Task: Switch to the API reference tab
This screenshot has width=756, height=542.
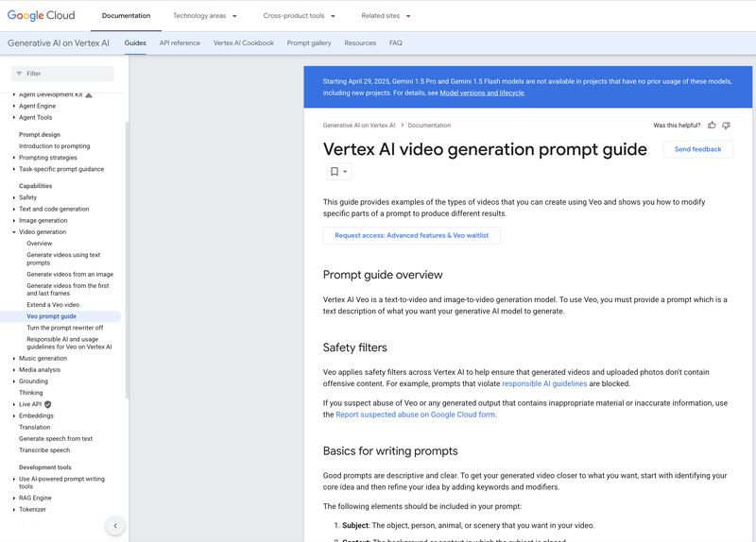Action: [x=180, y=42]
